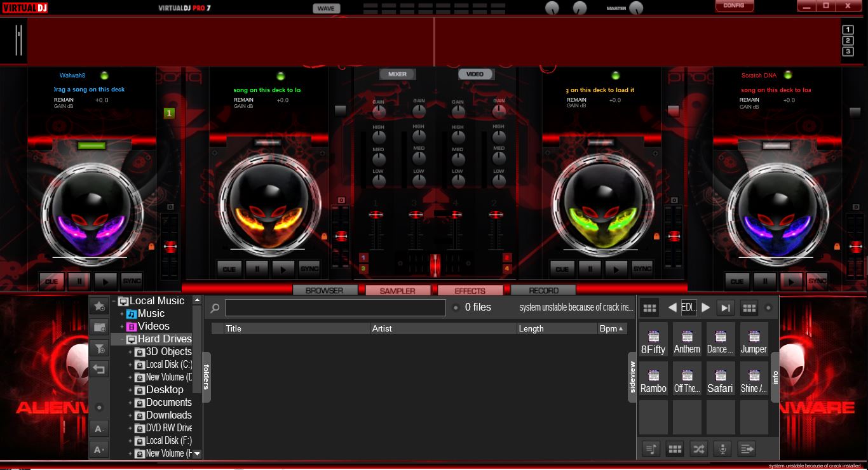Play the blue alien deck
The height and width of the screenshot is (470, 868).
coord(791,281)
